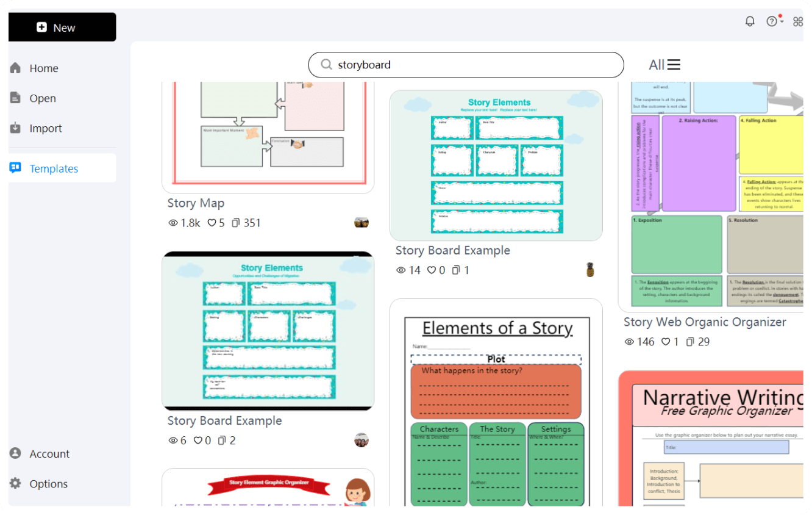
Task: Open the pineapple author avatar
Action: click(590, 270)
